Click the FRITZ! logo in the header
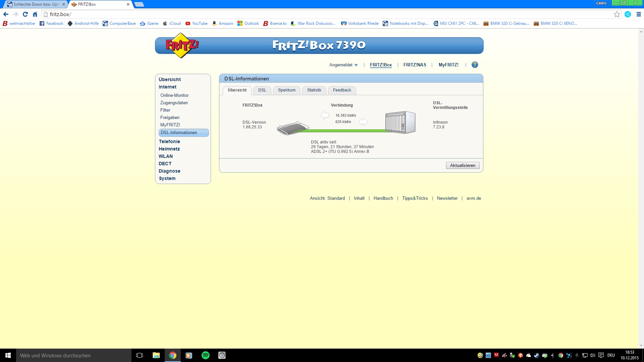Viewport: 644px width, 362px height. pos(182,45)
